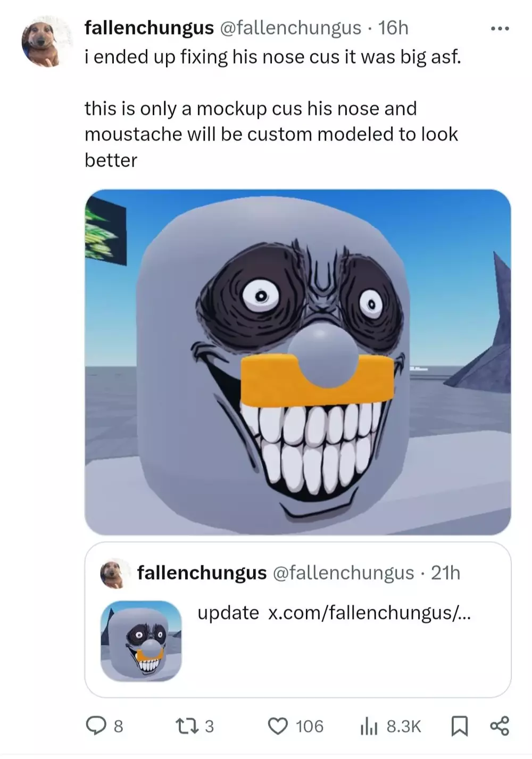Open quoted post author name fallenchungus

(x=202, y=573)
